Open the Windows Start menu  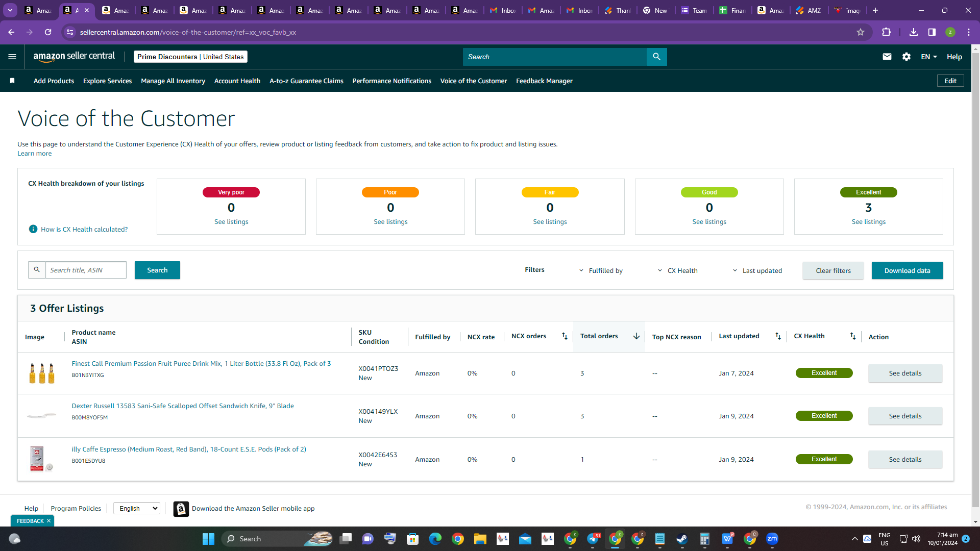click(208, 539)
